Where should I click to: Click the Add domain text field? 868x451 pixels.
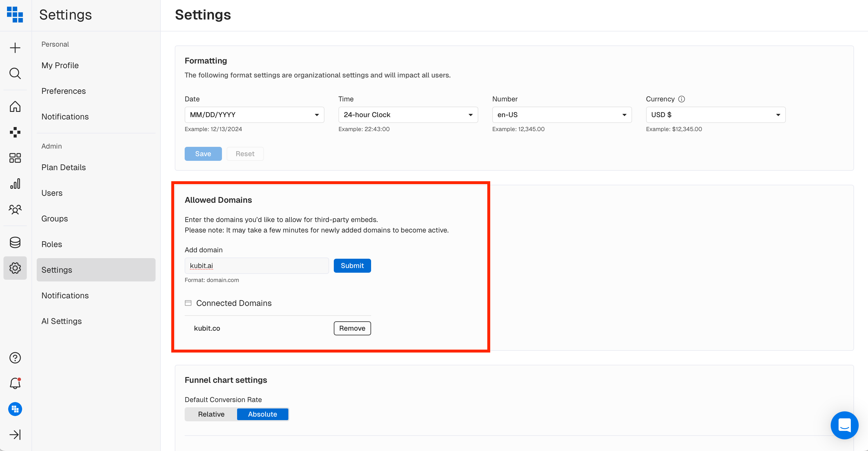256,266
